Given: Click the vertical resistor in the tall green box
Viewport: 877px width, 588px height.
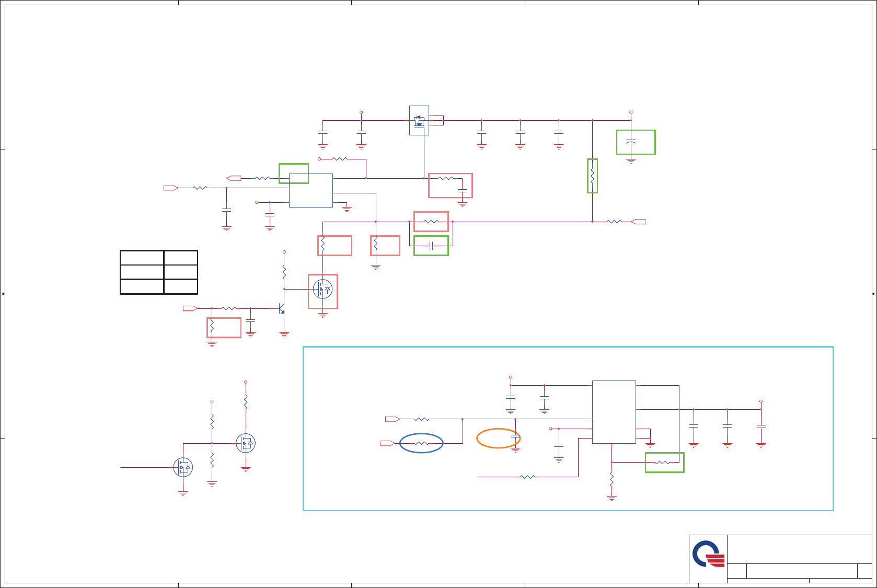Looking at the screenshot, I should pyautogui.click(x=592, y=176).
